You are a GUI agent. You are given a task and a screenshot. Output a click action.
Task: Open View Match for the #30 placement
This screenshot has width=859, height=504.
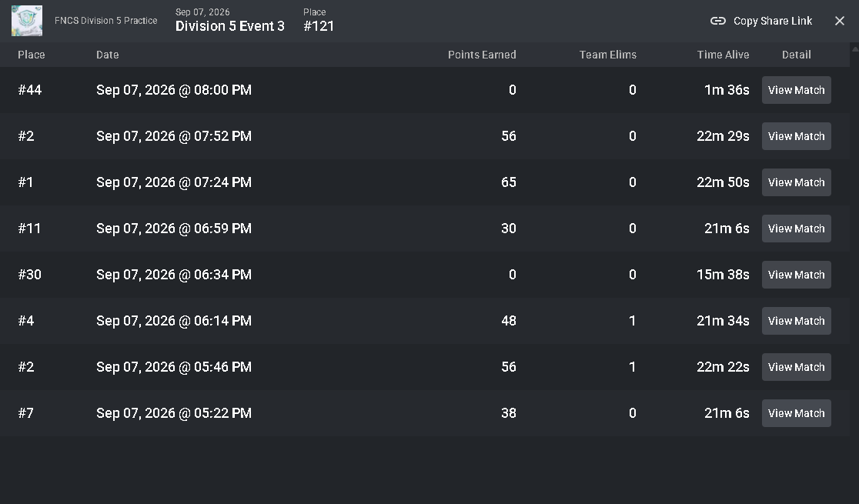(x=796, y=275)
